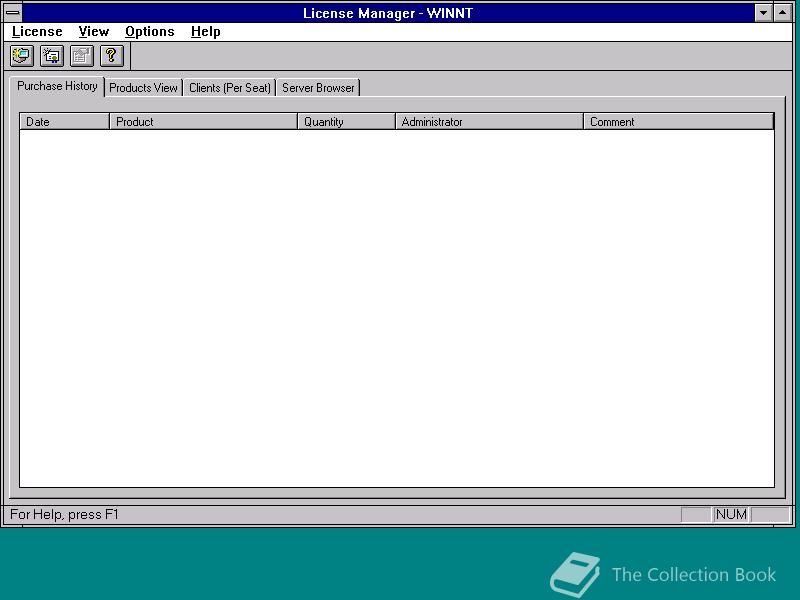Select the Purchase History tab
800x600 pixels.
pyautogui.click(x=57, y=86)
